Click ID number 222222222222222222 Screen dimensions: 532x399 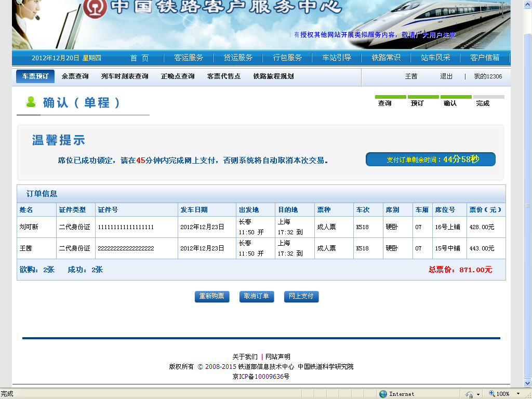[126, 248]
